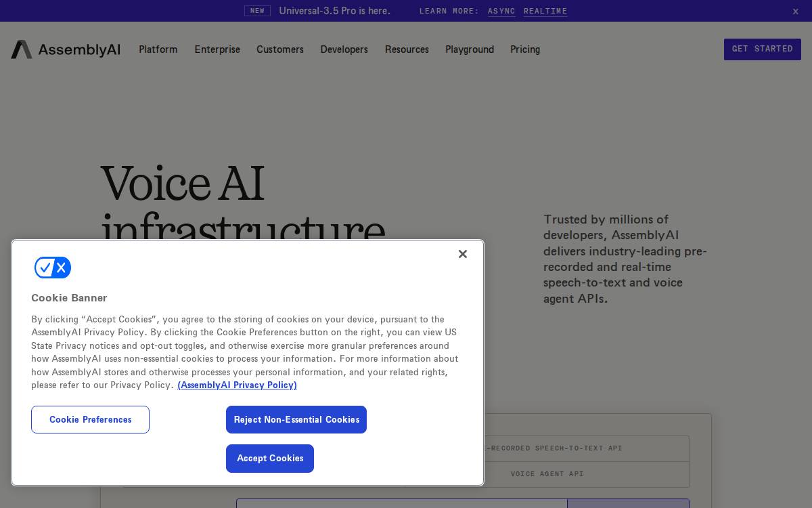812x508 pixels.
Task: Open the Developers menu
Action: tap(344, 49)
